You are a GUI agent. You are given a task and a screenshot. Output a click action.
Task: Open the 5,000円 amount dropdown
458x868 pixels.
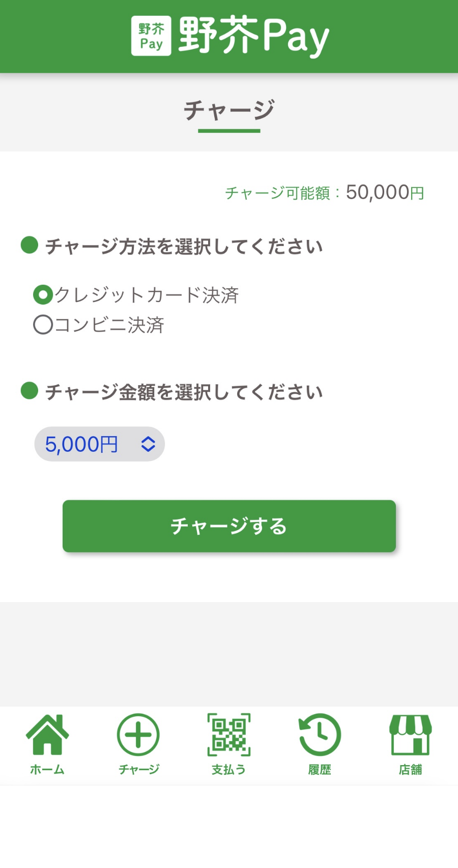click(99, 444)
